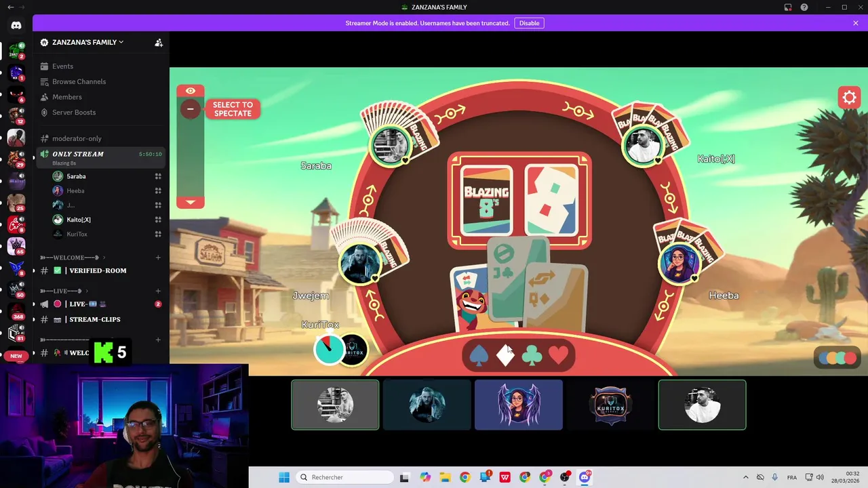Open Browse Channels
868x488 pixels.
coord(79,81)
